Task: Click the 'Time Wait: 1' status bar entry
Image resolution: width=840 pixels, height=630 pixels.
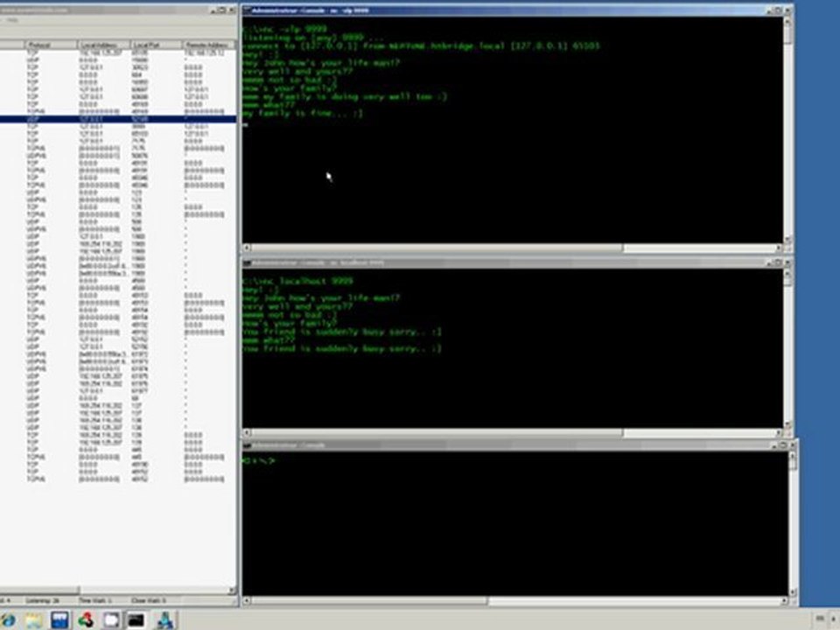Action: point(95,601)
